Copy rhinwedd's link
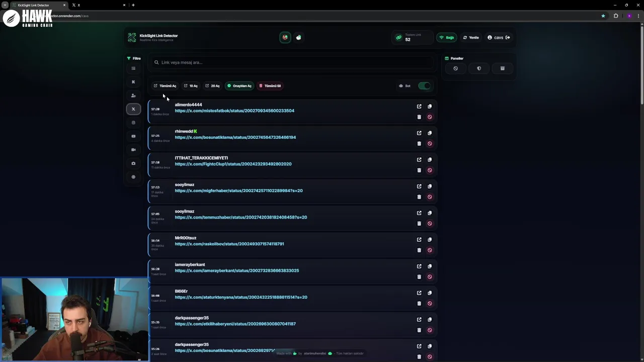Screen dimensions: 644x362 pos(430,133)
